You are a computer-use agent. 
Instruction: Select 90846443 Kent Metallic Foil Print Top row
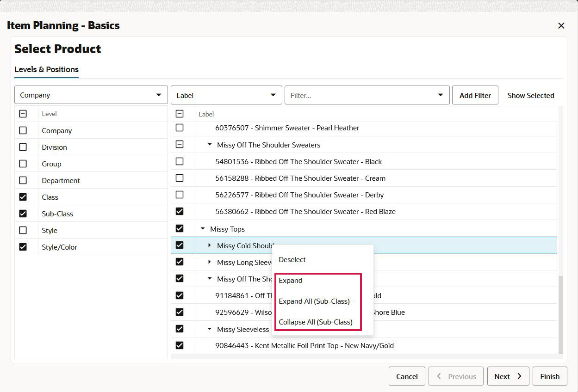(x=364, y=345)
